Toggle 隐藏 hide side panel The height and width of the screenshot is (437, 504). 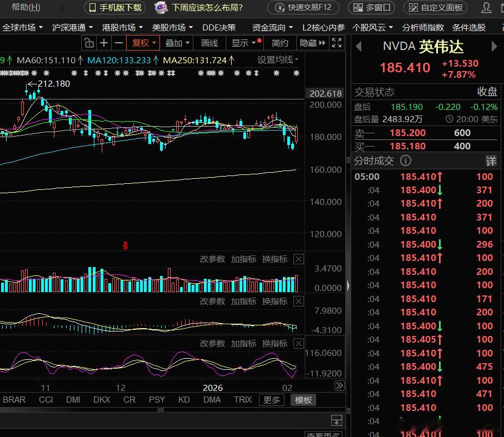[312, 43]
